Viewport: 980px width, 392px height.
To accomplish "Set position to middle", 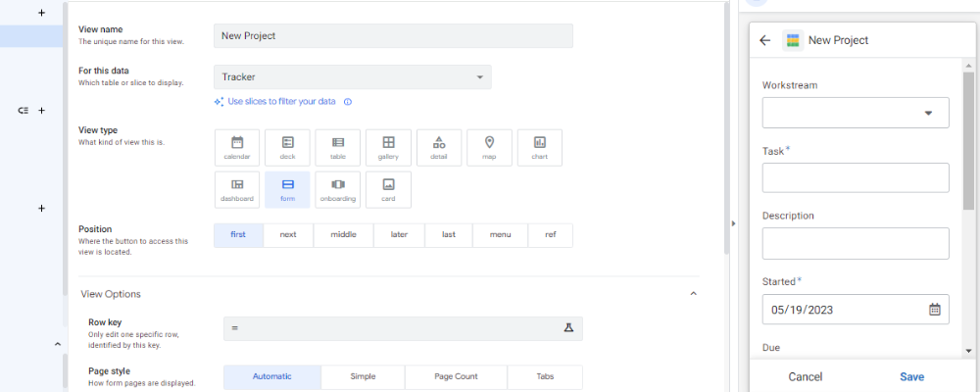I will pyautogui.click(x=343, y=235).
